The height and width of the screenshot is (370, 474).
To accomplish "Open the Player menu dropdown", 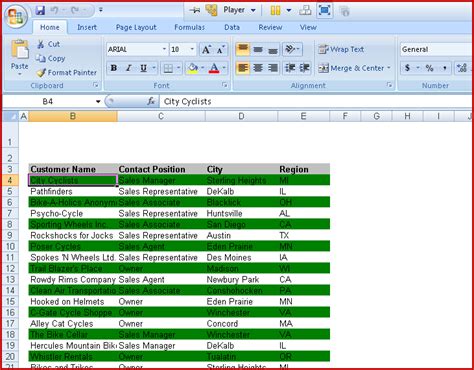I will [253, 10].
